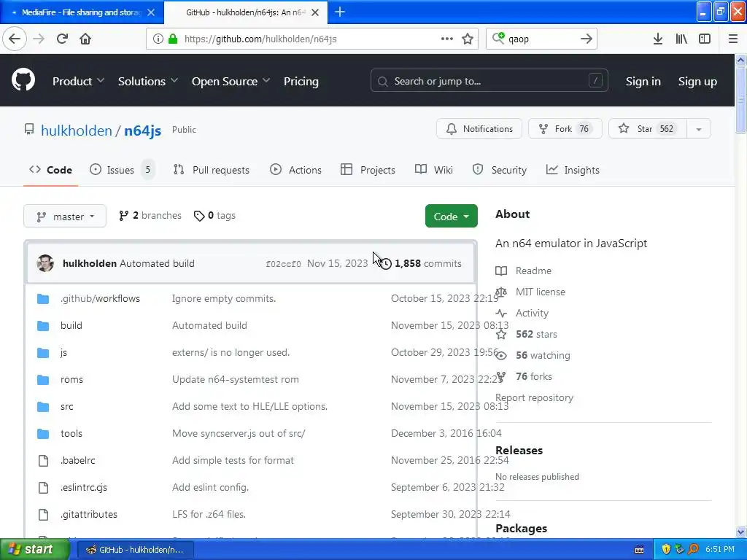Click hulkholden's avatar image
Image resolution: width=747 pixels, height=560 pixels.
pos(45,263)
